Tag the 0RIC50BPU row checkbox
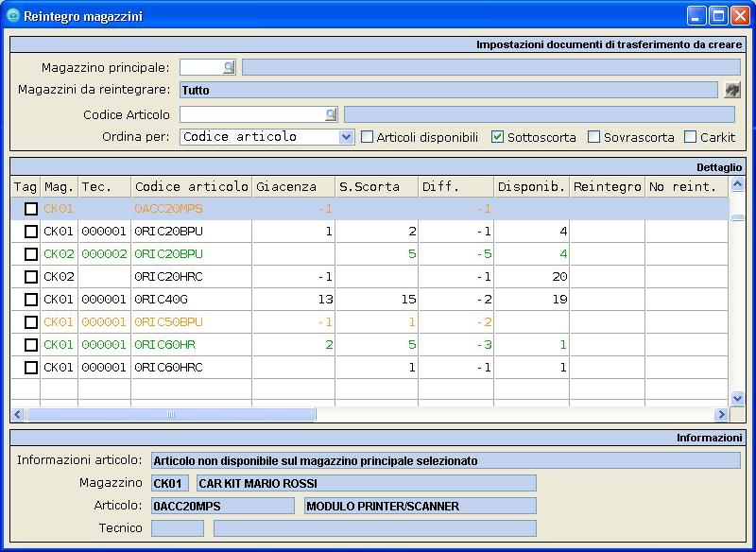Image resolution: width=756 pixels, height=552 pixels. [31, 322]
